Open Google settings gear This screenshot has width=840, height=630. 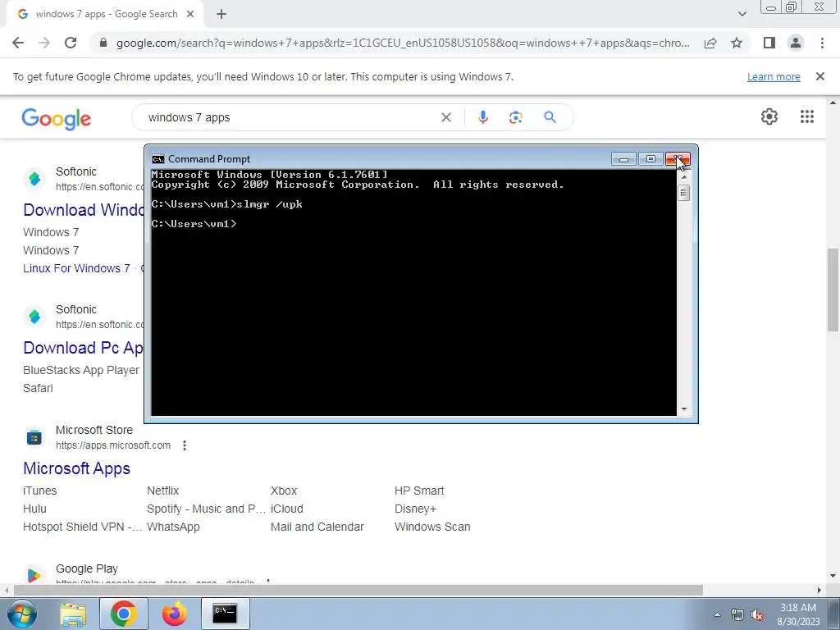pos(769,116)
